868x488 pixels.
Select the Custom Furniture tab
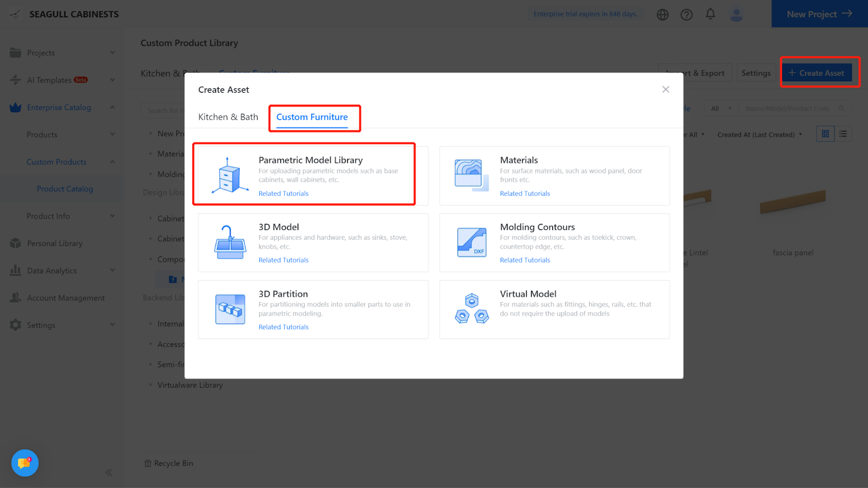point(312,117)
